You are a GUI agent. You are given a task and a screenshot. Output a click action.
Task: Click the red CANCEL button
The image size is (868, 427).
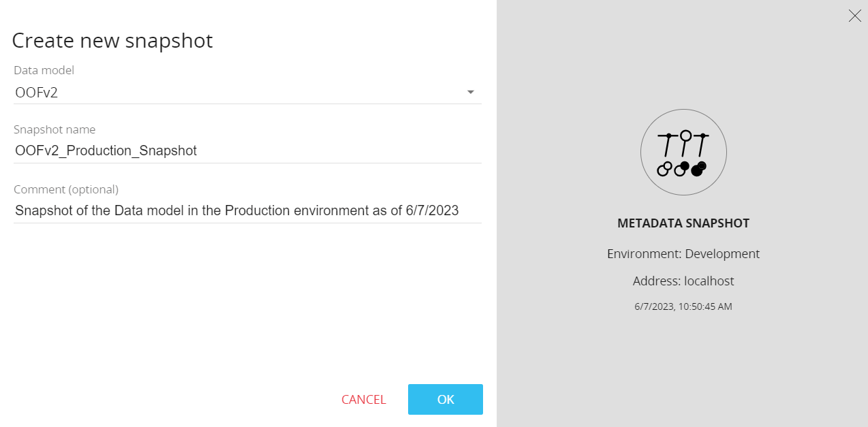coord(363,400)
